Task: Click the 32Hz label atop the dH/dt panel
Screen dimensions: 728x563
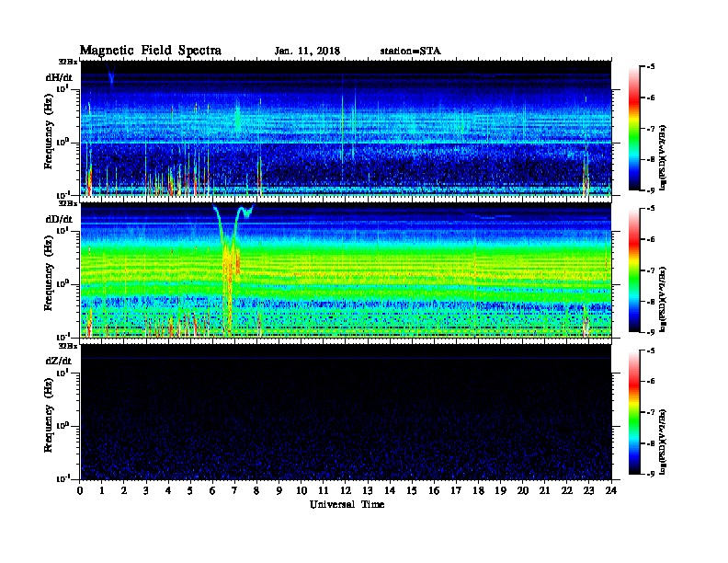Action: [68, 62]
